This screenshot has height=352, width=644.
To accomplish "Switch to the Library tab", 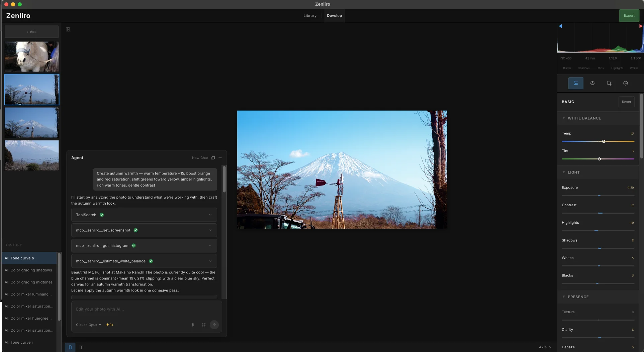I will pyautogui.click(x=310, y=15).
